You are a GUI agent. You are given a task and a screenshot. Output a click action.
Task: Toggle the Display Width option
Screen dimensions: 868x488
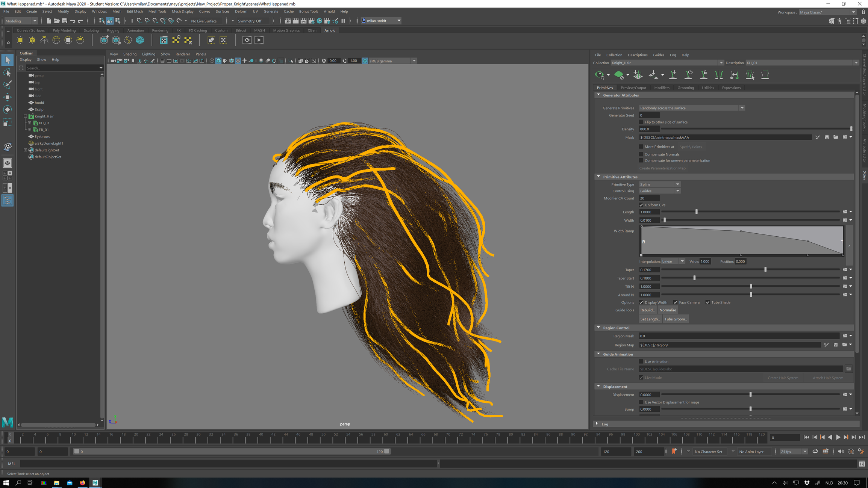641,302
